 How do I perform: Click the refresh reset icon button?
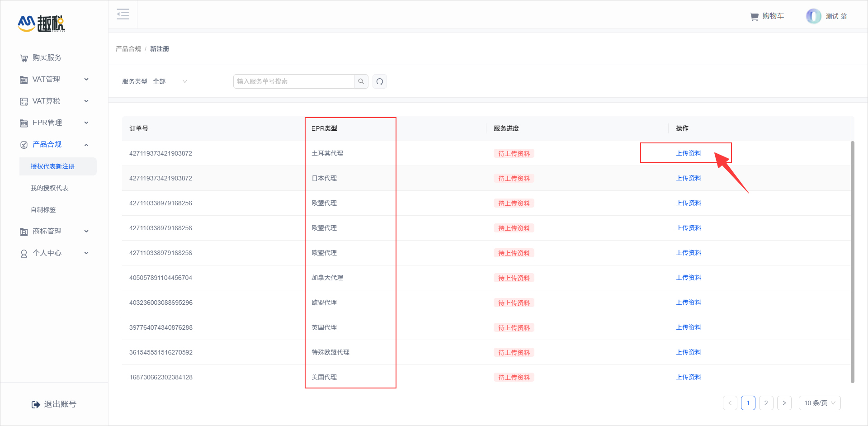380,81
